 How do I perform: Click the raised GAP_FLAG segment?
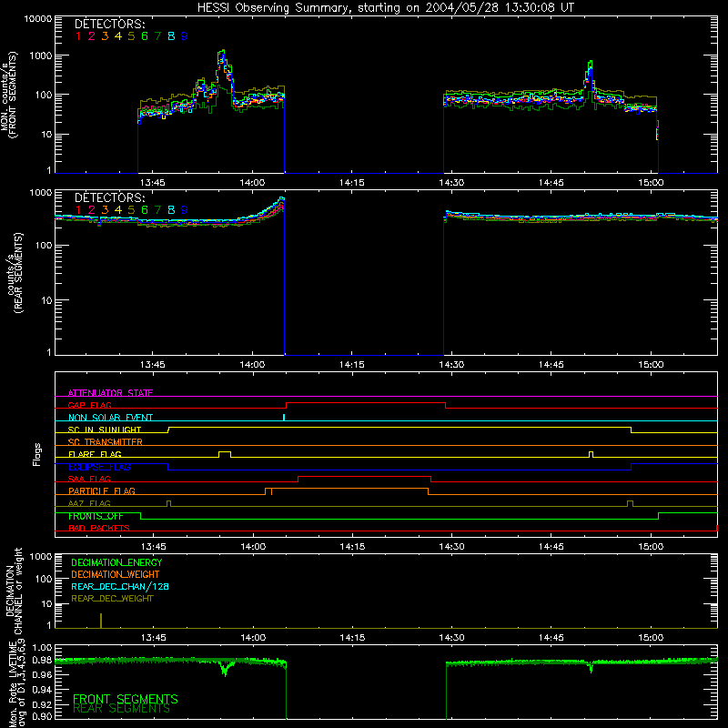pyautogui.click(x=366, y=403)
